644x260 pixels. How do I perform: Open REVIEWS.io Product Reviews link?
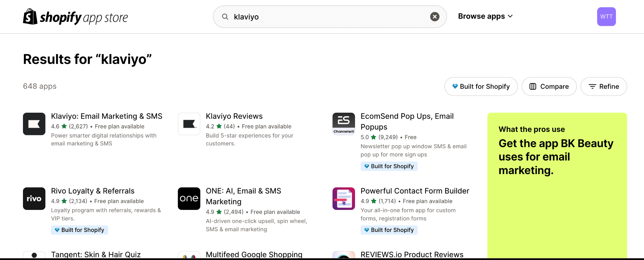tap(412, 254)
